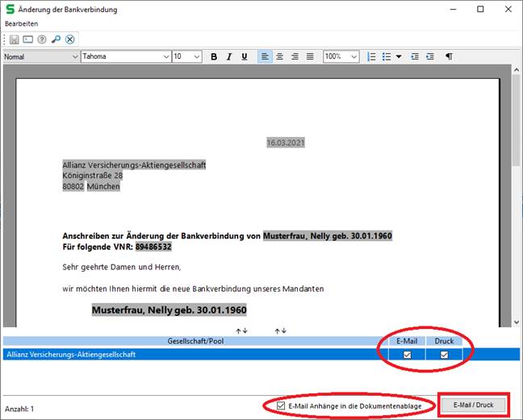Click the Gesellschaft/Pool column header

pos(191,341)
